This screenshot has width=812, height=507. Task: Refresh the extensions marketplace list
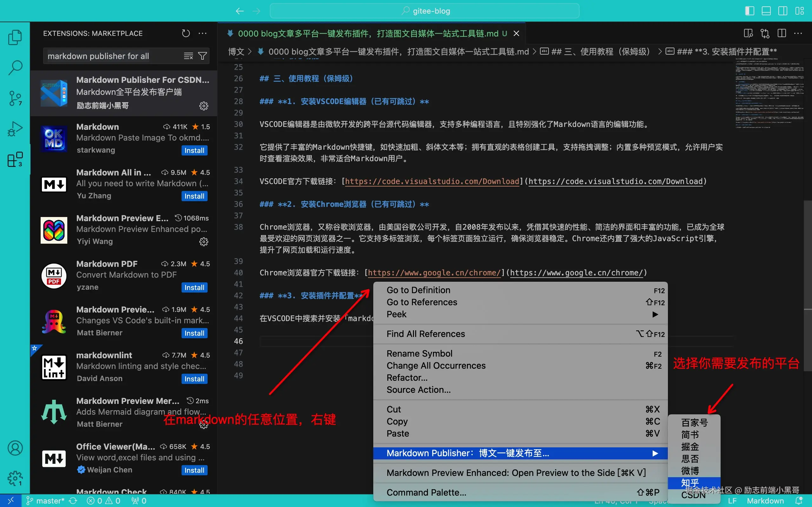(x=186, y=33)
